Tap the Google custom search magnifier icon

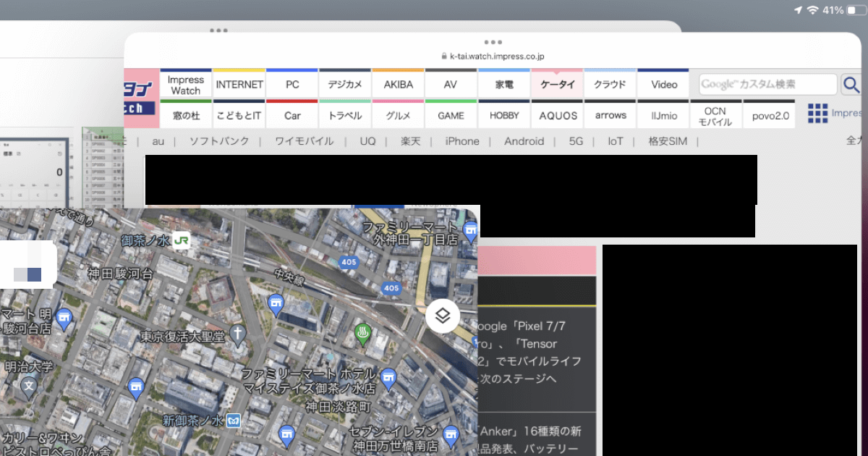(851, 85)
